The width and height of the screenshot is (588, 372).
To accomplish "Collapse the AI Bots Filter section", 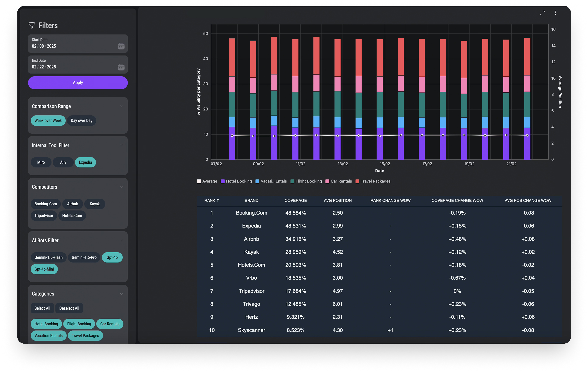I will (121, 240).
